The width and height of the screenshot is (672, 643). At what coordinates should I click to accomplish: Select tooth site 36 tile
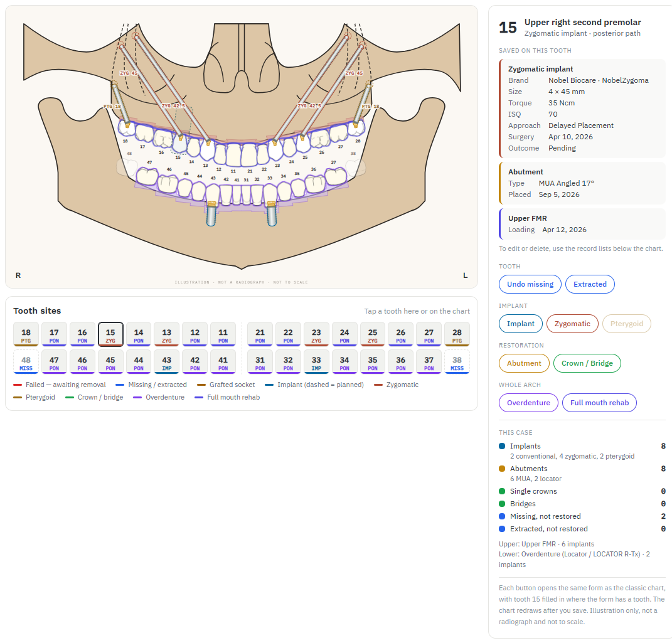401,362
